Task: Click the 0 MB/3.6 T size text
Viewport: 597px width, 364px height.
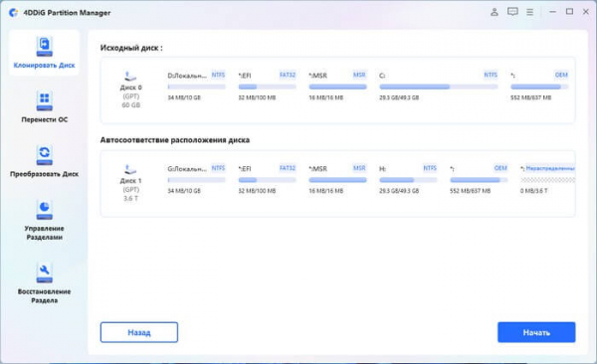Action: click(x=533, y=191)
